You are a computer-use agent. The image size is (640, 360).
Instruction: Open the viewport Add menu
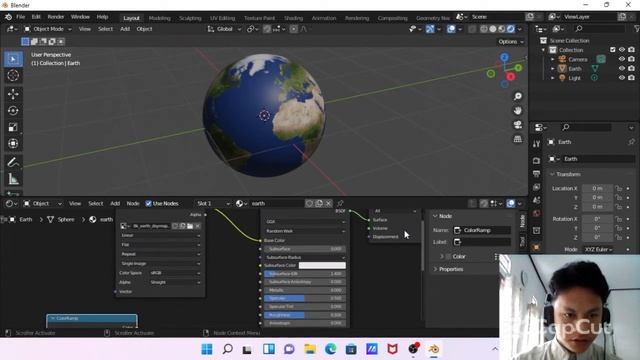(x=125, y=29)
